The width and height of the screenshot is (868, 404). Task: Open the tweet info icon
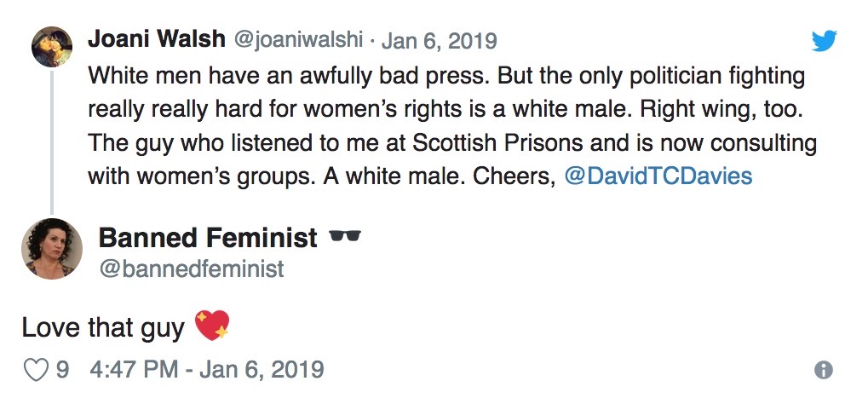823,370
